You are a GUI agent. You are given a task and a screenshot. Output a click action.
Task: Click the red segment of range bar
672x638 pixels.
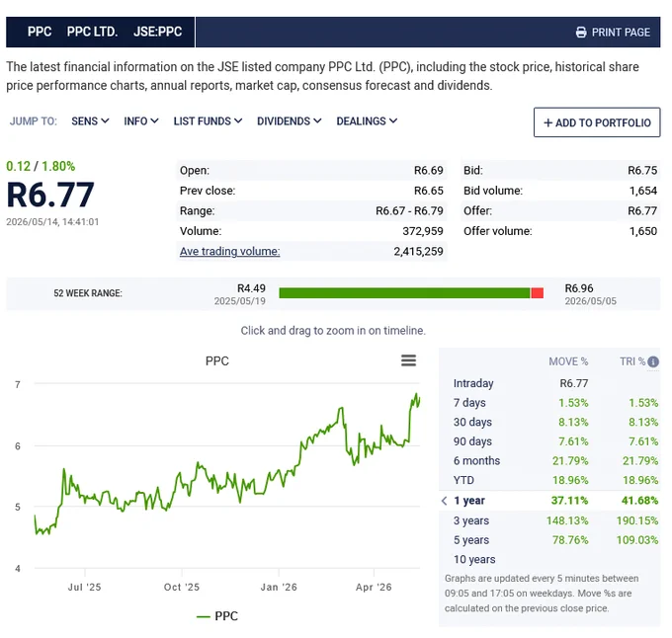pyautogui.click(x=537, y=293)
